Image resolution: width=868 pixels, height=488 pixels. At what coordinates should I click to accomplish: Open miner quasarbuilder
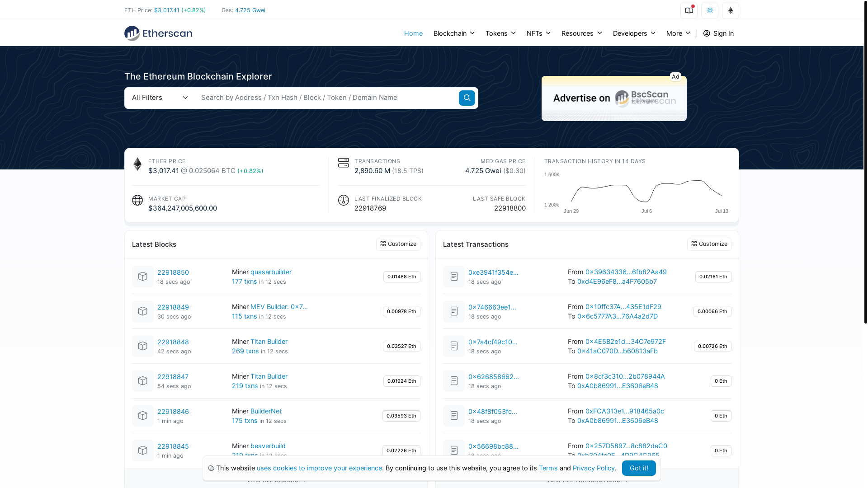pyautogui.click(x=271, y=272)
